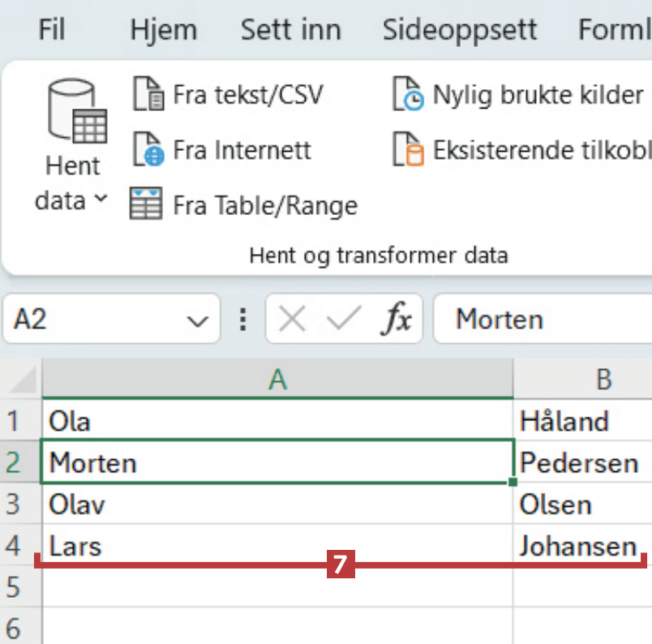Switch to the Hjem tab
The width and height of the screenshot is (652, 644).
(x=163, y=30)
